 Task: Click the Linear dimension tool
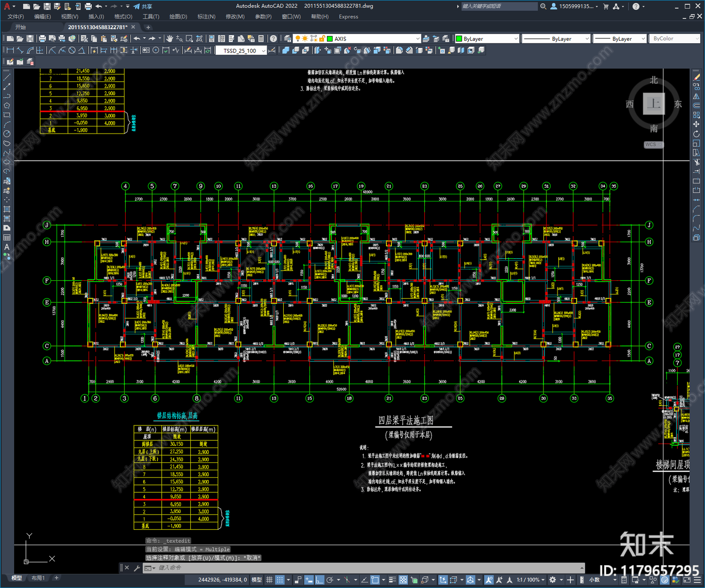(x=10, y=50)
